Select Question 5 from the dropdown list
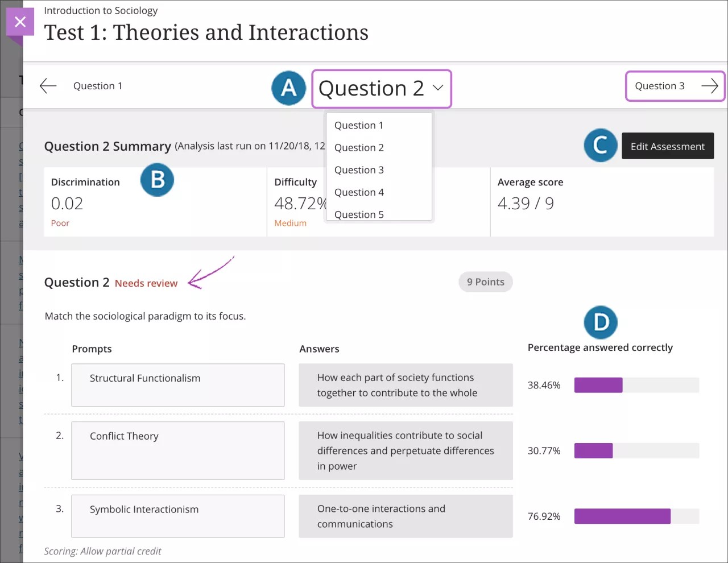The height and width of the screenshot is (563, 728). (x=359, y=214)
